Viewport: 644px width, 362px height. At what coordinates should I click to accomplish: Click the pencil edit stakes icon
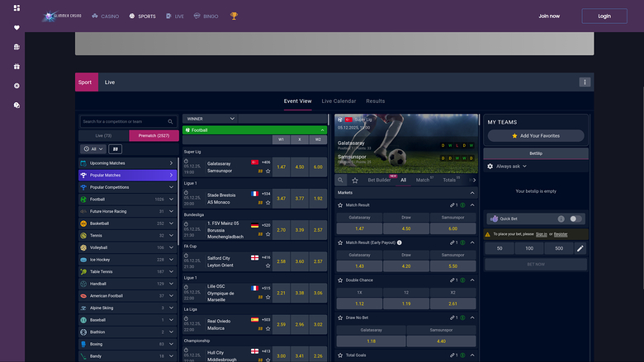pyautogui.click(x=580, y=248)
